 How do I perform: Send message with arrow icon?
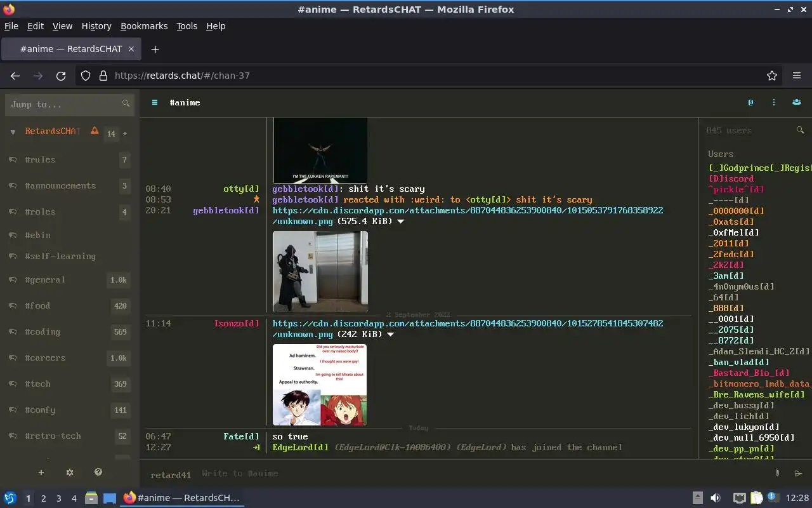click(799, 473)
